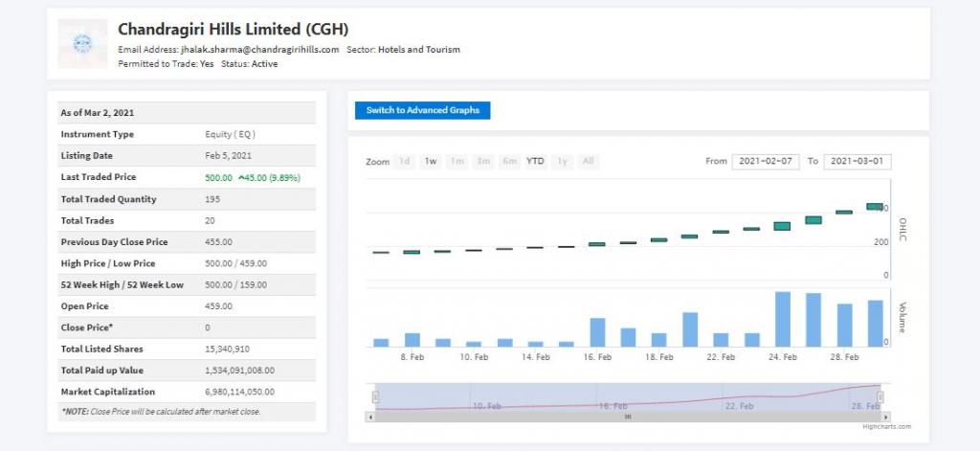The height and width of the screenshot is (451, 980).
Task: Click the 'Status: Active' text
Action: point(250,64)
